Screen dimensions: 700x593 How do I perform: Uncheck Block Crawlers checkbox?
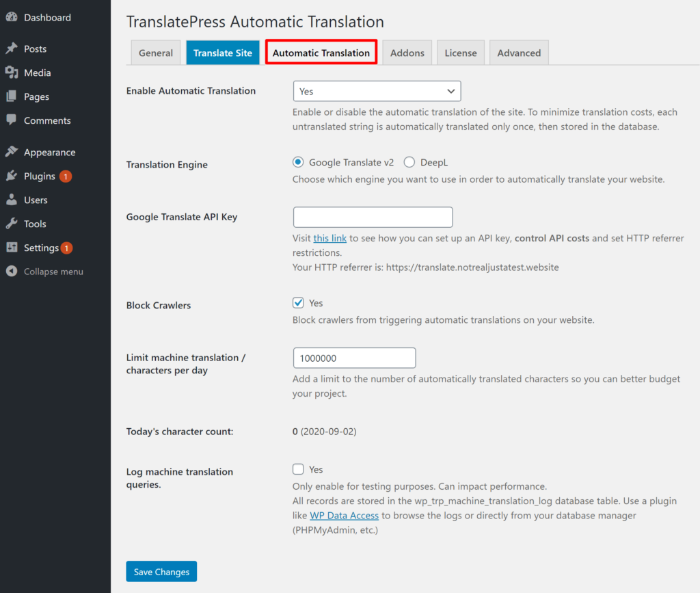coord(298,303)
